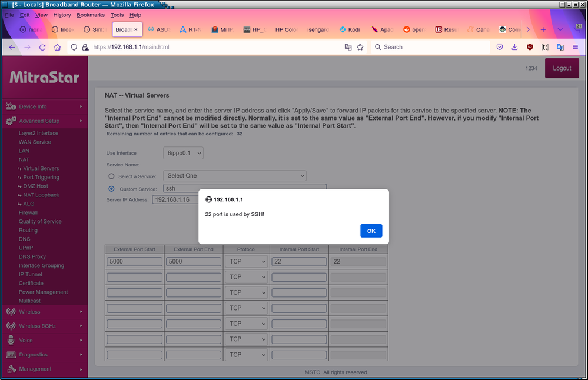Image resolution: width=588 pixels, height=380 pixels.
Task: Select the 'Custom Service' radio button
Action: (x=111, y=189)
